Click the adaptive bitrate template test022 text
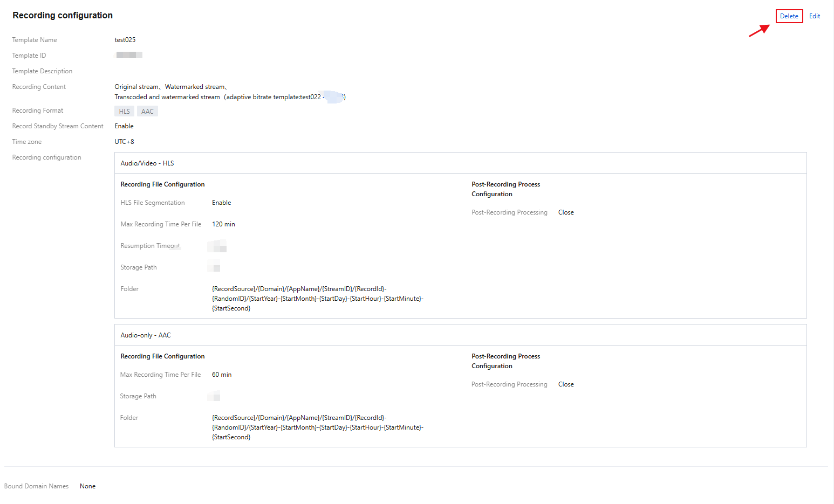Screen dimensions: 834x504 click(x=274, y=97)
